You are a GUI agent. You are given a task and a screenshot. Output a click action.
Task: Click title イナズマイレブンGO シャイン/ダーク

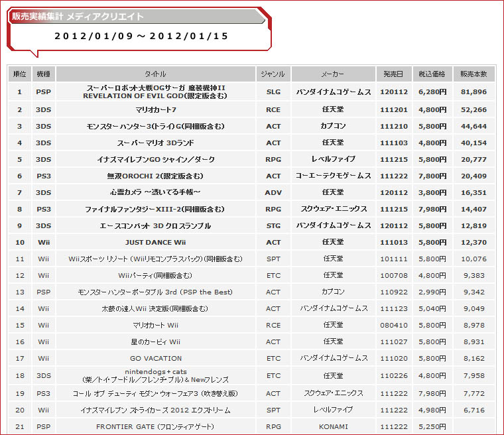point(156,159)
